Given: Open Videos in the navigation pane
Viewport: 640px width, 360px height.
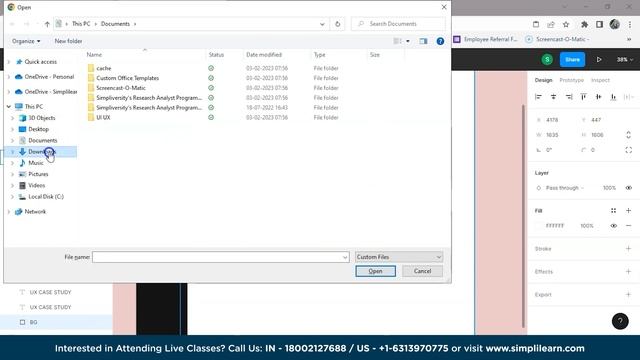Looking at the screenshot, I should tap(36, 185).
